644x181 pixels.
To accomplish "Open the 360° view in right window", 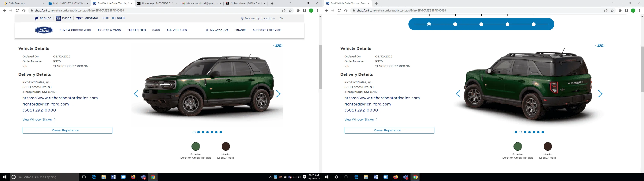I will tap(600, 45).
